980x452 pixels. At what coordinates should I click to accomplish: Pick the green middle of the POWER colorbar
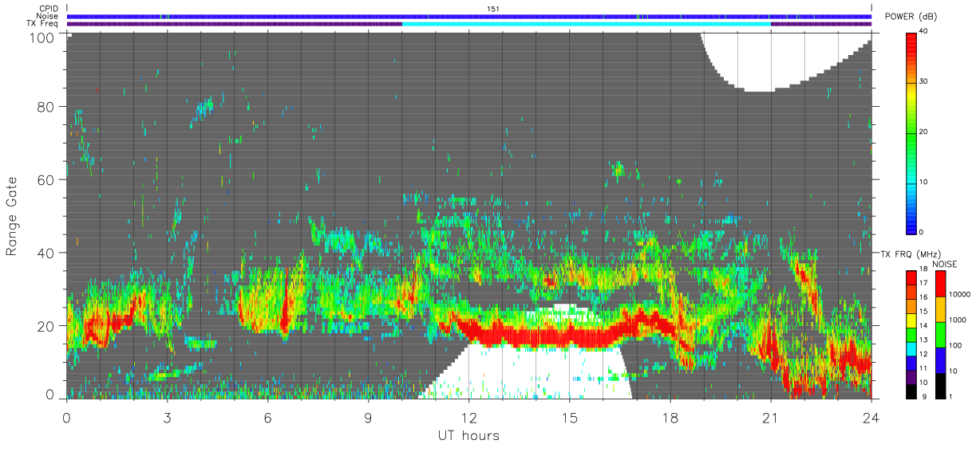tap(912, 132)
